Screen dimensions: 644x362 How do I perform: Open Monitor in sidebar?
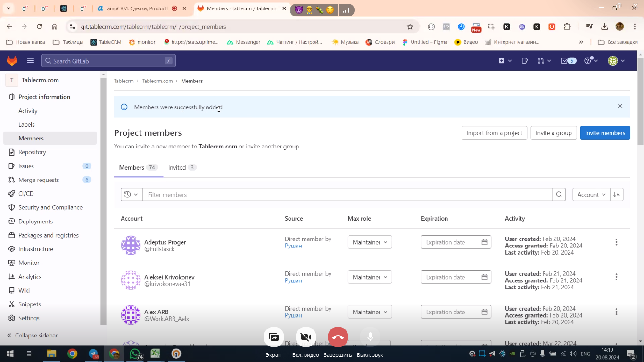pos(50,263)
